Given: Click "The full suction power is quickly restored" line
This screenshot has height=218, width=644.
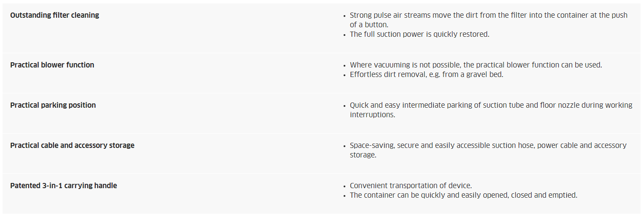Looking at the screenshot, I should coord(420,34).
